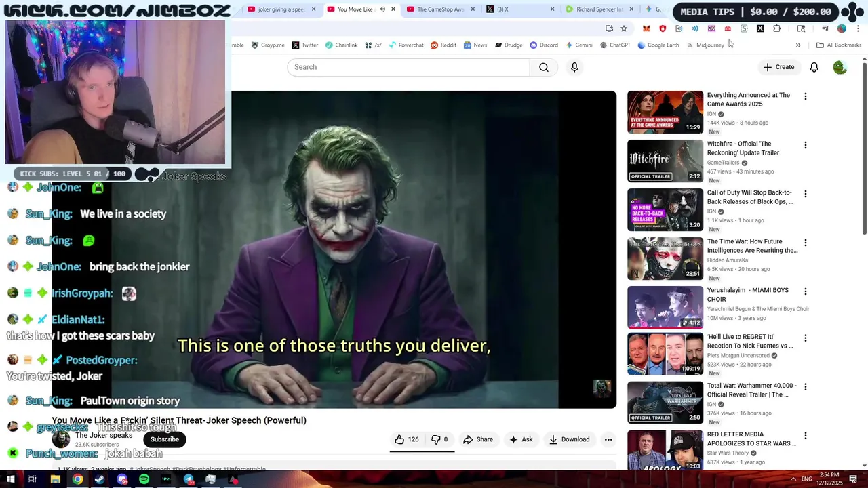Click the Download button
The height and width of the screenshot is (488, 868).
click(570, 439)
